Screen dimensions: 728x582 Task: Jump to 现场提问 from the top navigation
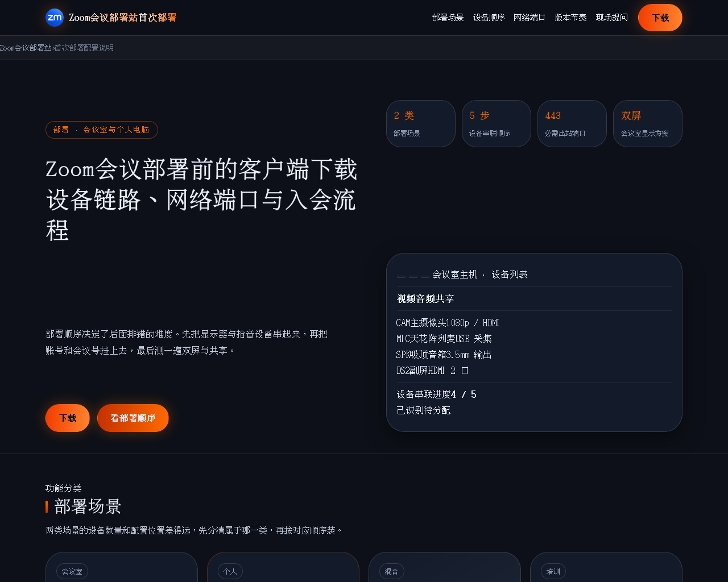pyautogui.click(x=612, y=18)
